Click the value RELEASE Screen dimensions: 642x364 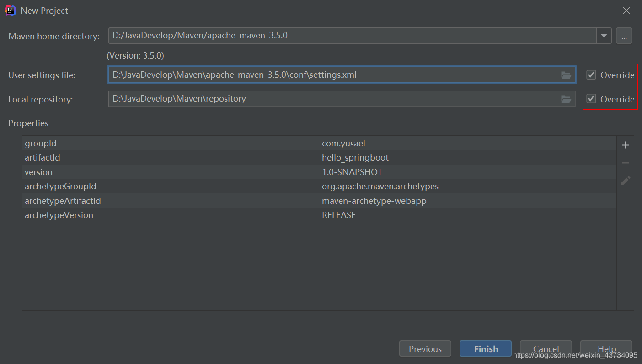pos(339,215)
